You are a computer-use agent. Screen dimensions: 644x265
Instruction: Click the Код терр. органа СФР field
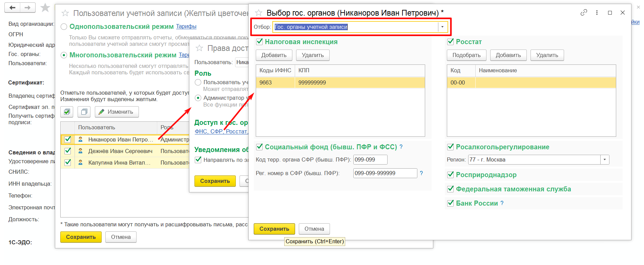click(370, 159)
